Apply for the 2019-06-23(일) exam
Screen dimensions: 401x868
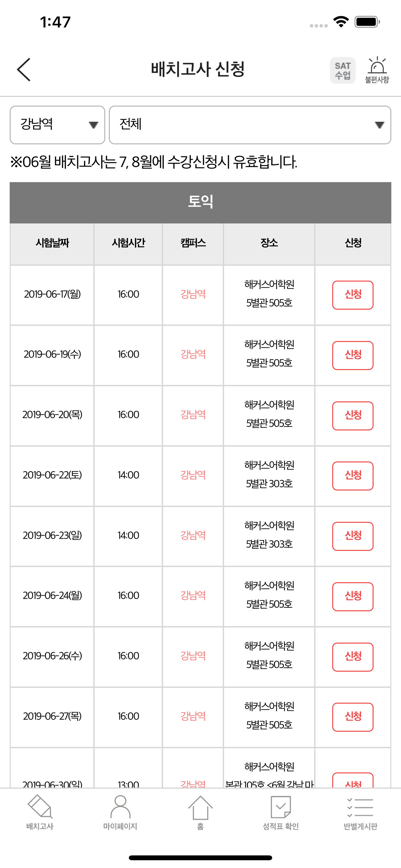click(353, 536)
